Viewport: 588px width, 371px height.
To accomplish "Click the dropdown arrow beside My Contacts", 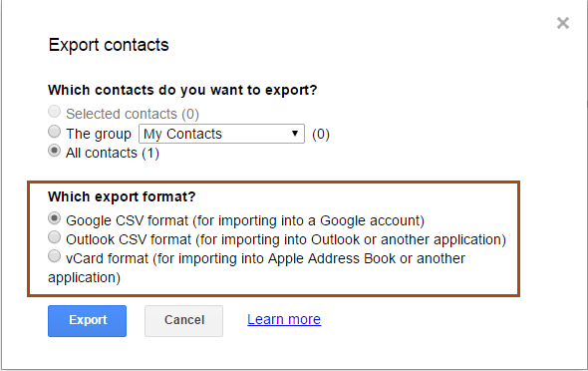I will click(295, 134).
